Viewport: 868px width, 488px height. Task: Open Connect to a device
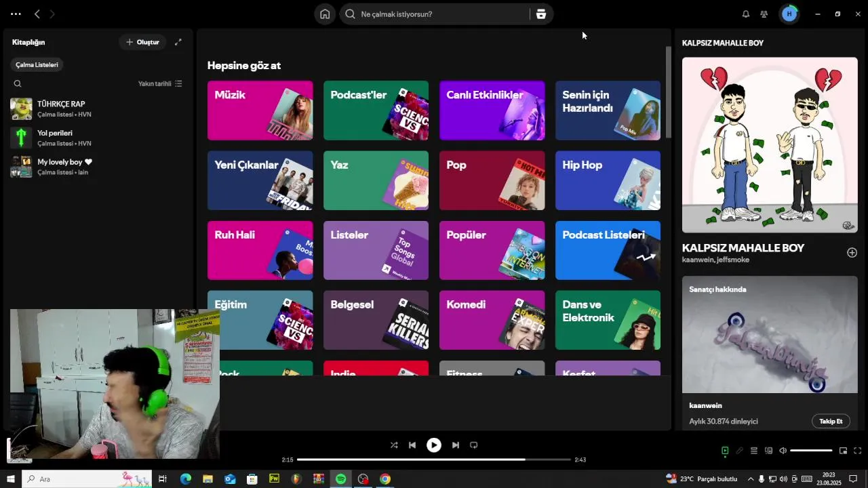tap(768, 451)
